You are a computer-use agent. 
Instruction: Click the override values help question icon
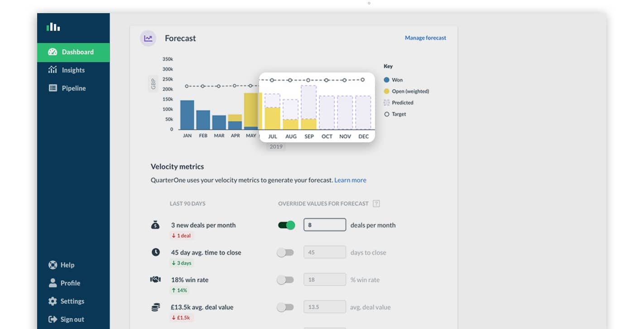coord(376,204)
